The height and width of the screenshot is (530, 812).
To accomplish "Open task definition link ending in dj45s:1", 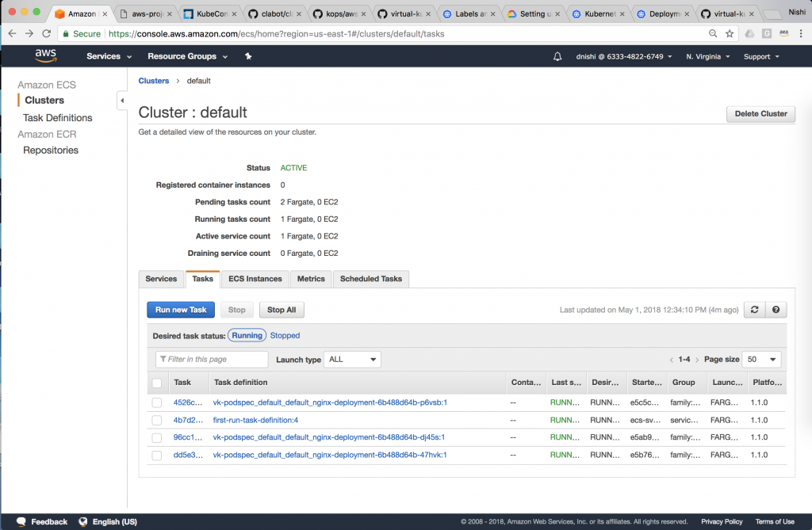I will tap(329, 437).
